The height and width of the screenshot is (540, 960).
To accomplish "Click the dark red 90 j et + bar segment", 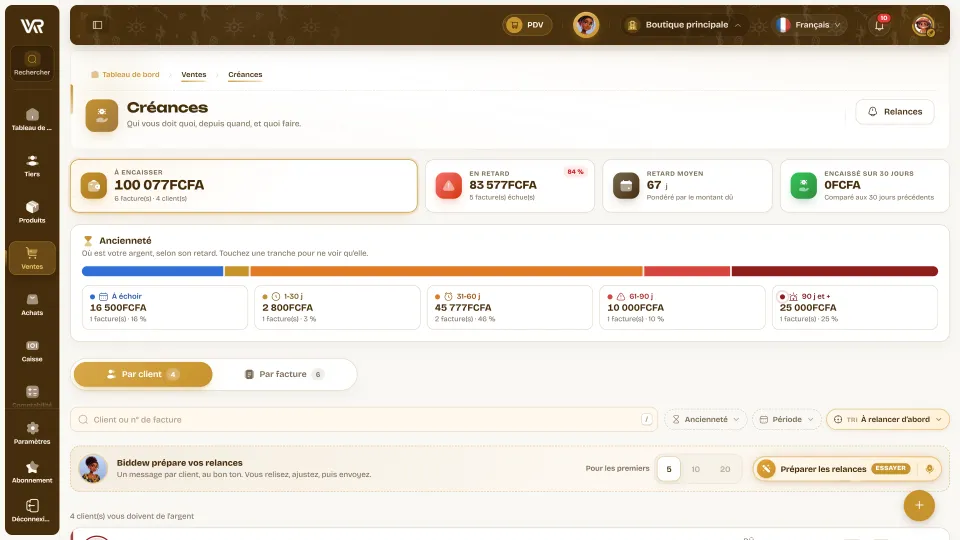I will click(834, 271).
